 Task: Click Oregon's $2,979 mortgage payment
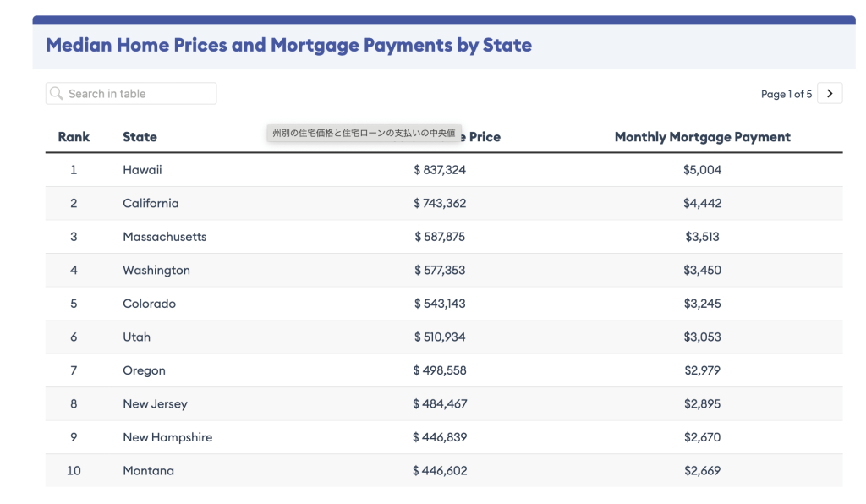point(702,370)
